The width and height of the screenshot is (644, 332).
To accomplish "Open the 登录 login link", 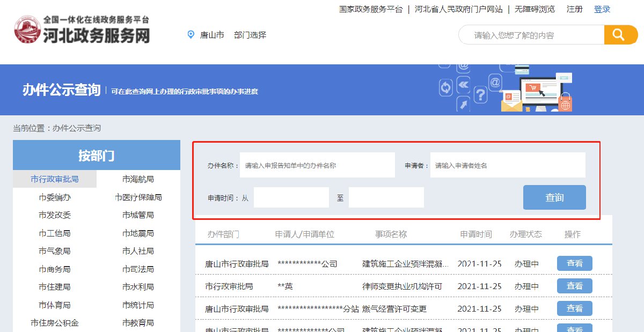I will click(x=602, y=9).
